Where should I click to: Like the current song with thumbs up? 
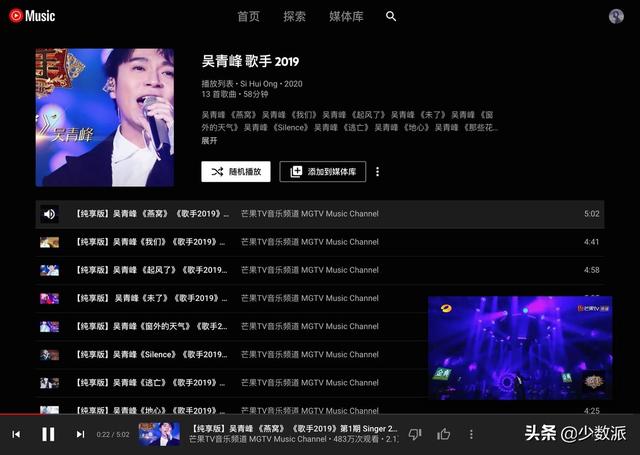pyautogui.click(x=443, y=434)
